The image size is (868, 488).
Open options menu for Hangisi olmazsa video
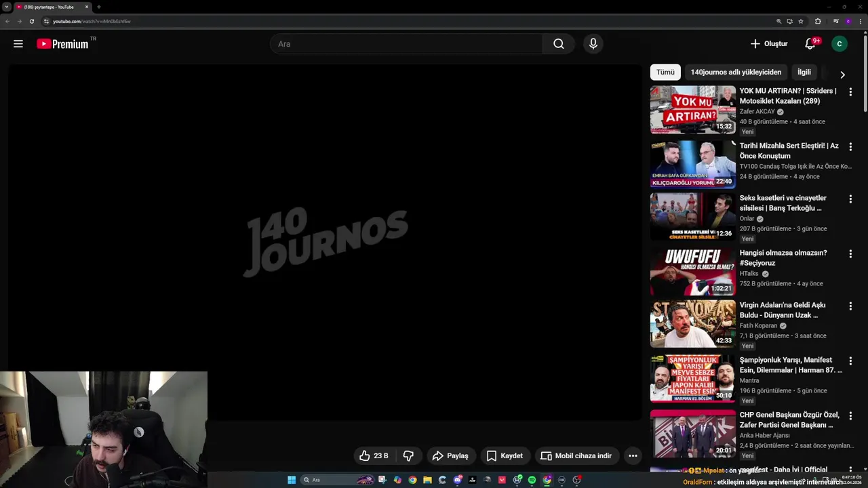850,253
